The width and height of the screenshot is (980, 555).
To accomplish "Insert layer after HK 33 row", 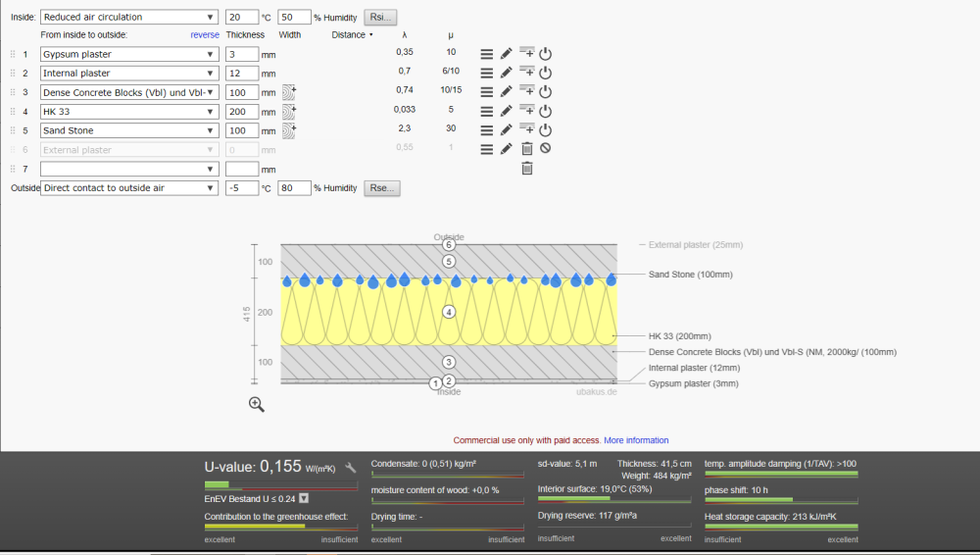I will (x=527, y=110).
